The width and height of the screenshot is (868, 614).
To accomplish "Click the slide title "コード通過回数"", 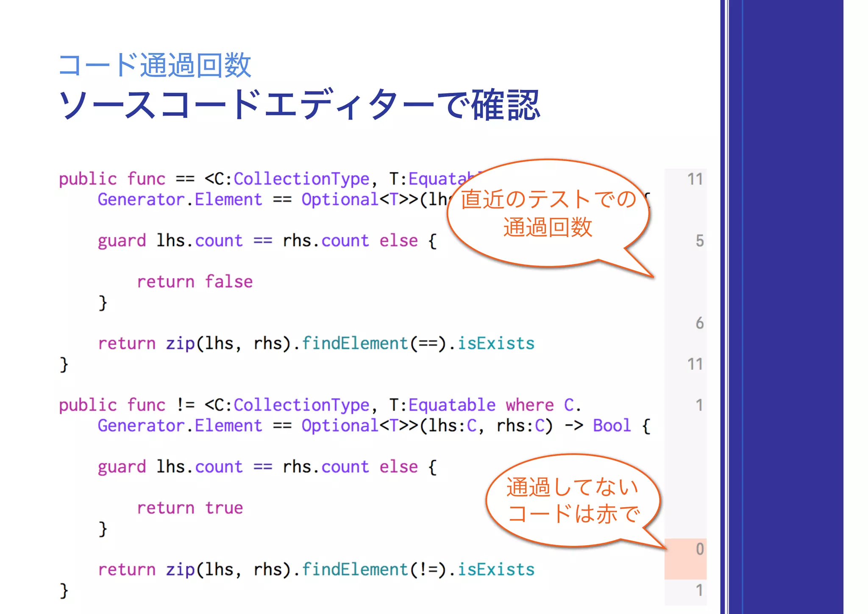I will [155, 65].
